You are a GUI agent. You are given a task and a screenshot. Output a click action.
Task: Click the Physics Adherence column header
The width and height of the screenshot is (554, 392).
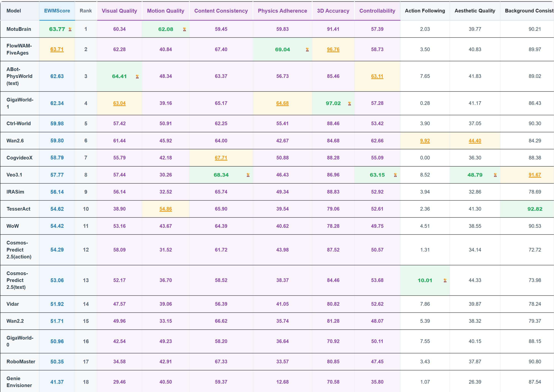282,11
